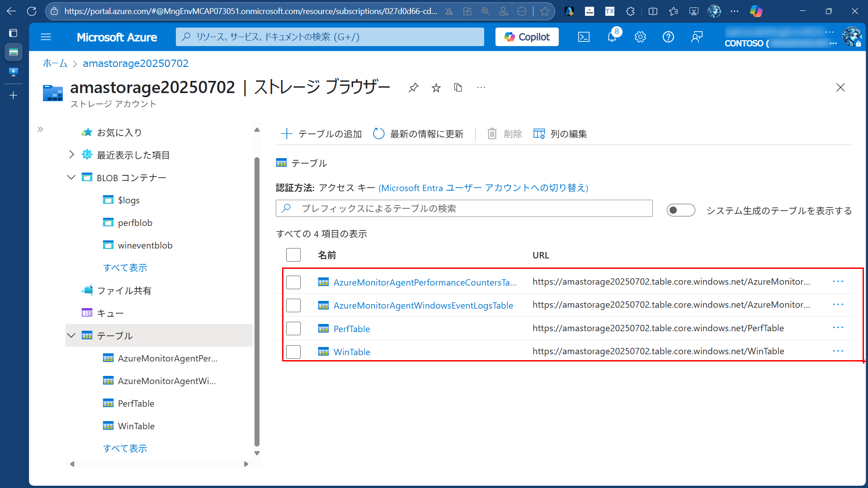This screenshot has width=868, height=488.
Task: Click the 削除 delete toolbar button
Action: pyautogui.click(x=505, y=134)
